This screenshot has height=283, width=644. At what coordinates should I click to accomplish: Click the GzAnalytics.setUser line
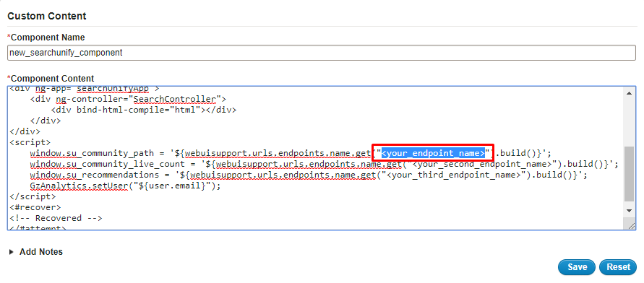[x=125, y=186]
